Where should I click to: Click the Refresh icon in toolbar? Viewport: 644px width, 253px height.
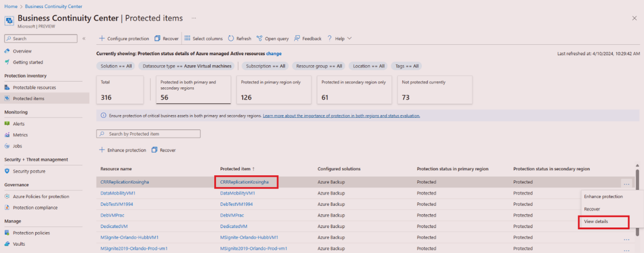(x=231, y=39)
